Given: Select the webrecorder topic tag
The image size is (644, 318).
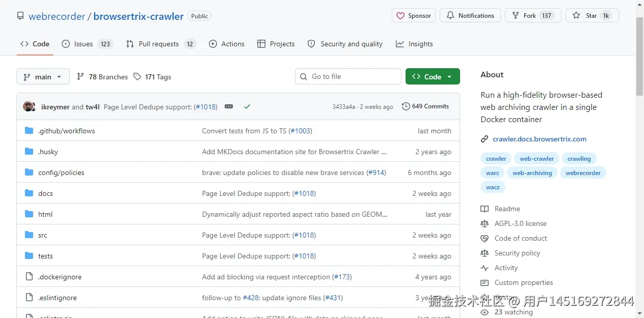Looking at the screenshot, I should coord(583,173).
